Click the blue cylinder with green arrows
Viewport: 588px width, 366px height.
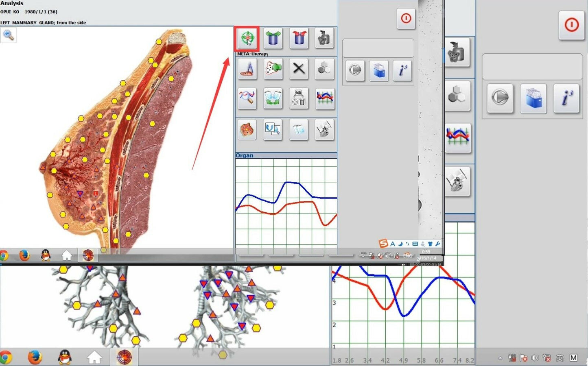click(x=273, y=38)
